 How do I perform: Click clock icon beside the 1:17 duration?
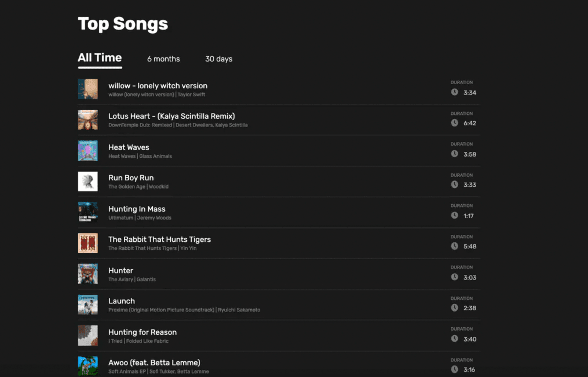coord(454,215)
